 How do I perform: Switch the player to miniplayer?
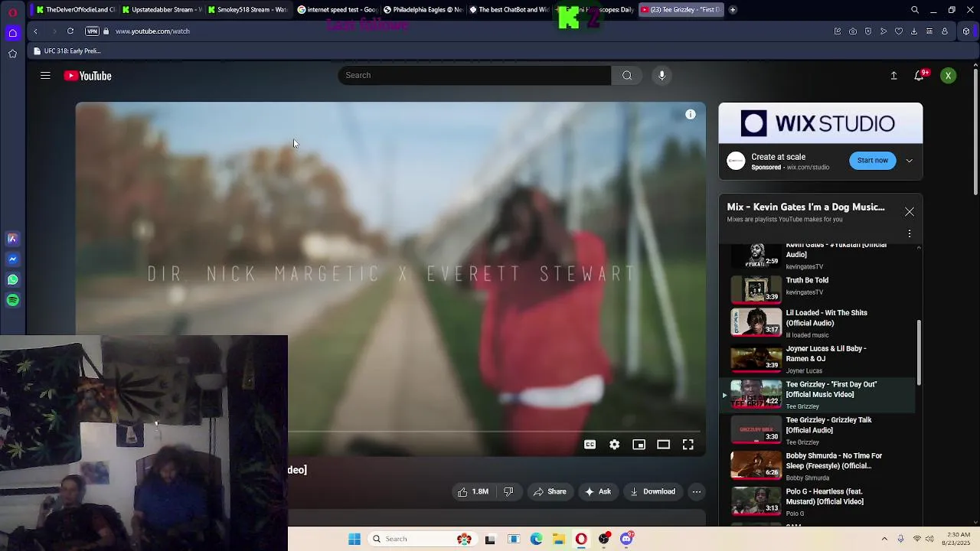[639, 445]
